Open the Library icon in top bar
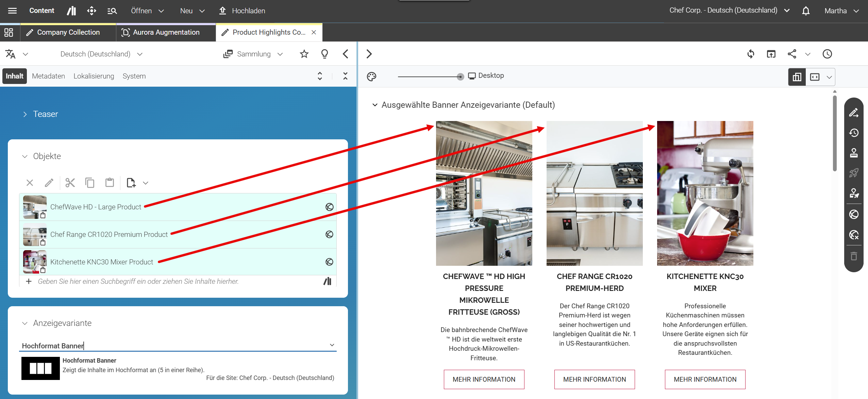 (x=71, y=11)
